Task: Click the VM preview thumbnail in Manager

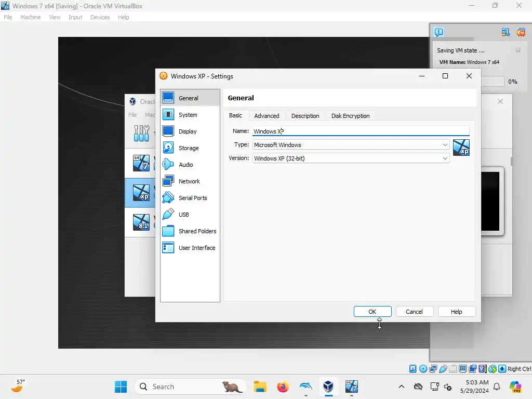Action: point(492,201)
